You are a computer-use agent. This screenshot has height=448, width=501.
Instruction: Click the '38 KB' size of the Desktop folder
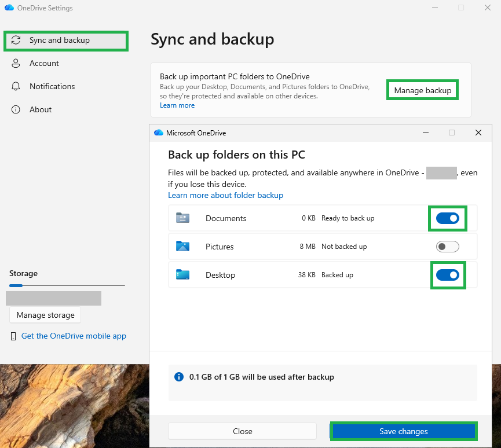(x=307, y=275)
